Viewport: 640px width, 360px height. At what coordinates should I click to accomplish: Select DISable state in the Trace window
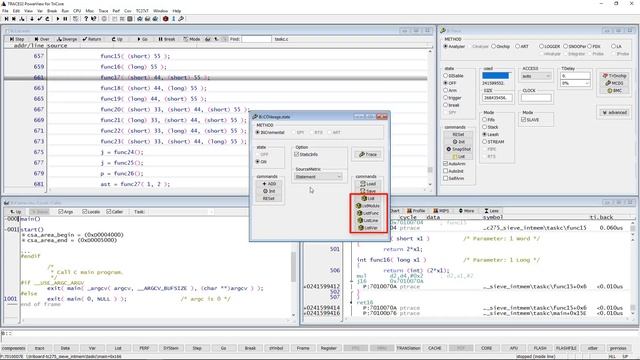pos(453,76)
